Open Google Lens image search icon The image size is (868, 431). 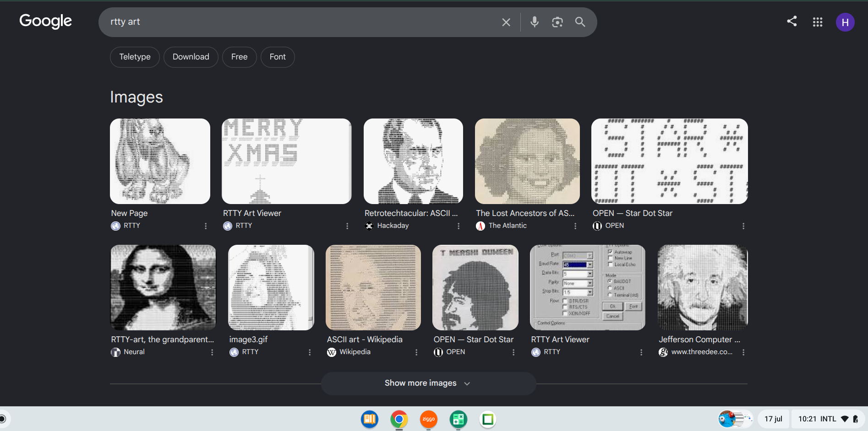pyautogui.click(x=557, y=22)
